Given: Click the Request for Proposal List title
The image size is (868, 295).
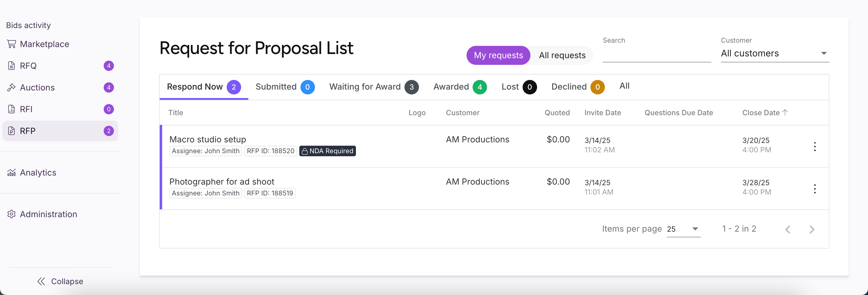Looking at the screenshot, I should pyautogui.click(x=256, y=48).
